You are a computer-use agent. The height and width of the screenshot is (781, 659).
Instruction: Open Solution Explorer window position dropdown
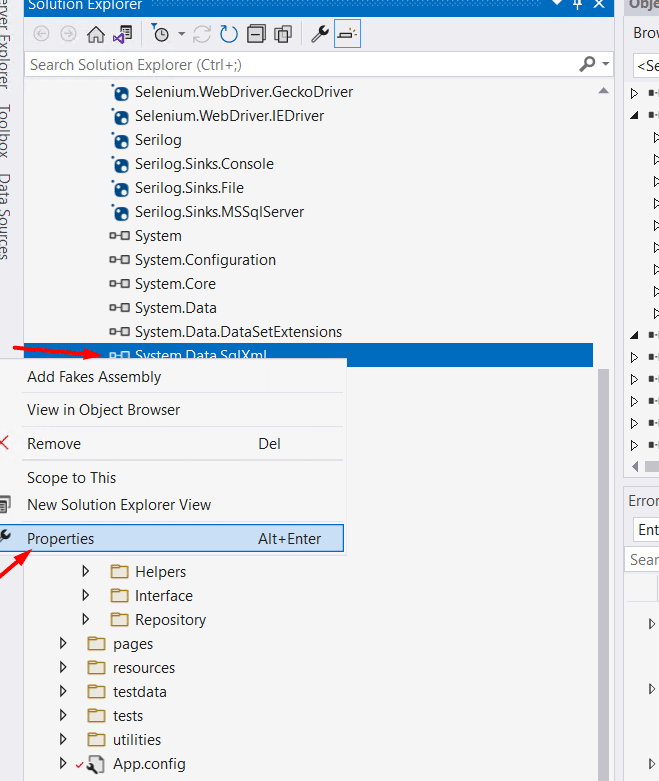click(x=557, y=4)
